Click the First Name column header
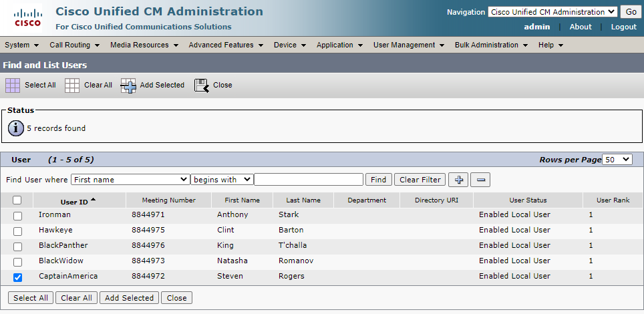This screenshot has height=314, width=644. [x=243, y=200]
